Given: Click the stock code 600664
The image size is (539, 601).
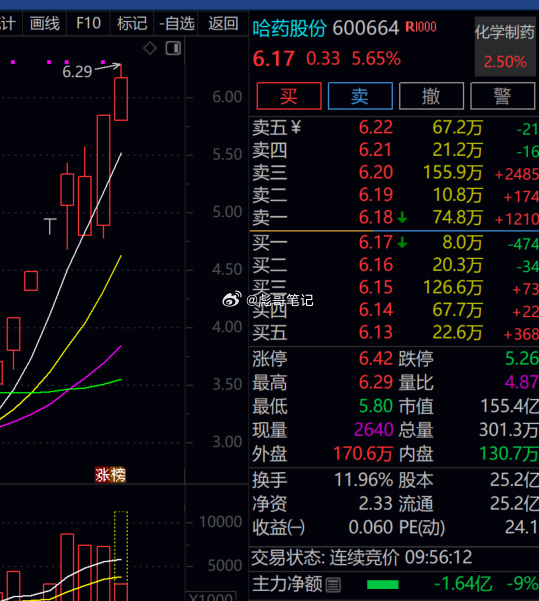Looking at the screenshot, I should pyautogui.click(x=366, y=28).
